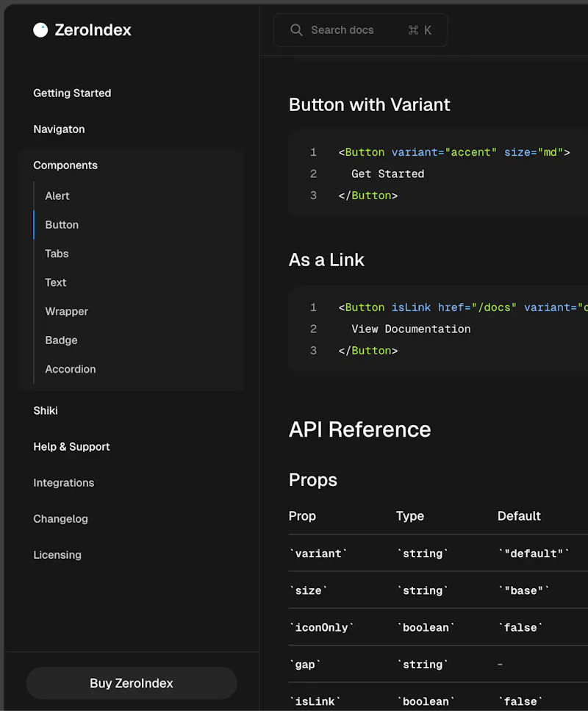Open the Licensing page
The height and width of the screenshot is (711, 588).
(x=57, y=555)
